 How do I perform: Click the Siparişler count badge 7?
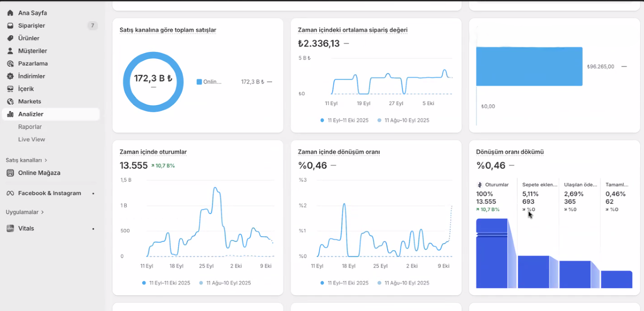click(92, 25)
